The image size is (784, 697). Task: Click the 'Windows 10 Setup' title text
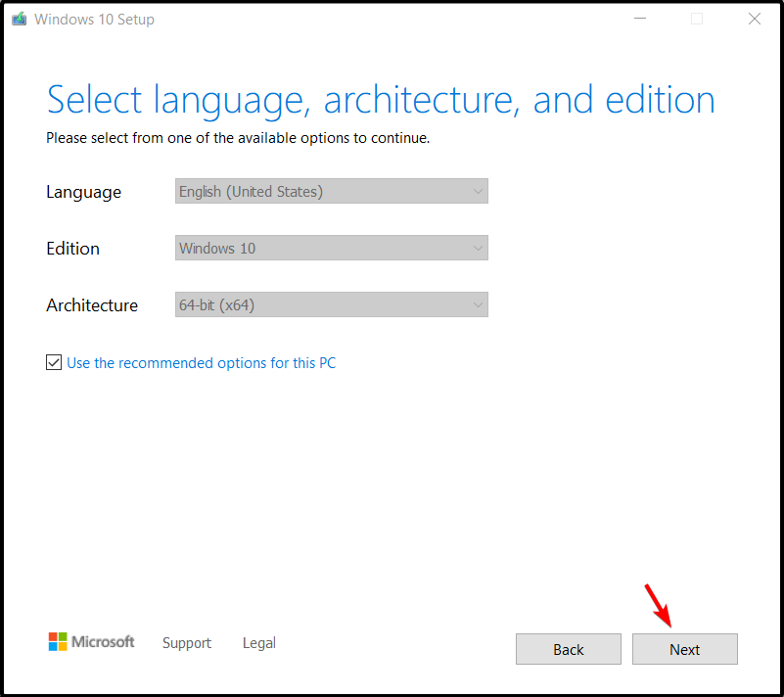pos(94,20)
